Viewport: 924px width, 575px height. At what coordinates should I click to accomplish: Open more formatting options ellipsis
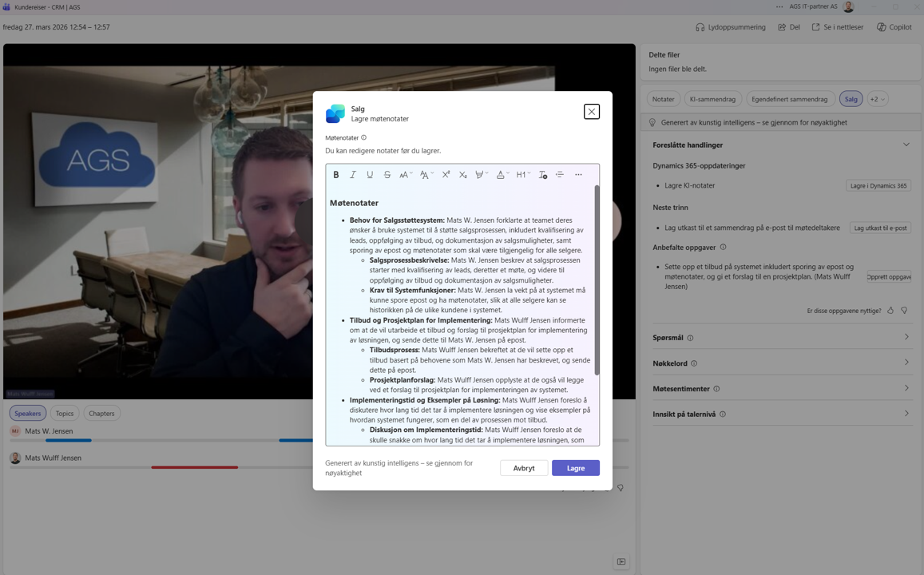[x=578, y=175]
